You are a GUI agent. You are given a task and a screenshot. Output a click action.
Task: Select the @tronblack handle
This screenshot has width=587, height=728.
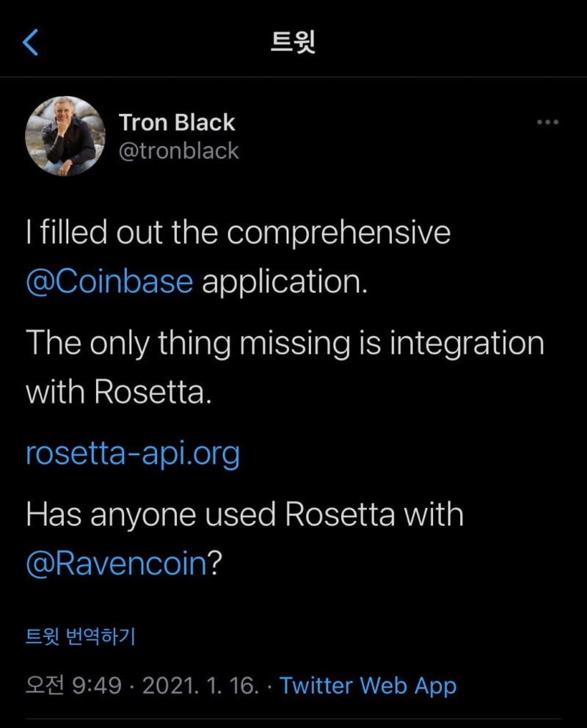(x=178, y=150)
